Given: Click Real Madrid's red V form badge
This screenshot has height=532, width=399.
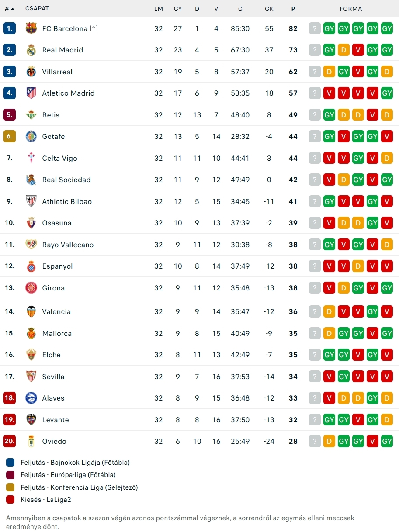Looking at the screenshot, I should tap(358, 50).
